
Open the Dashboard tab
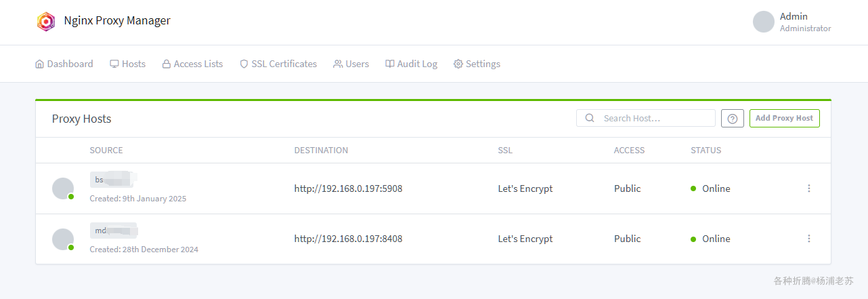64,64
